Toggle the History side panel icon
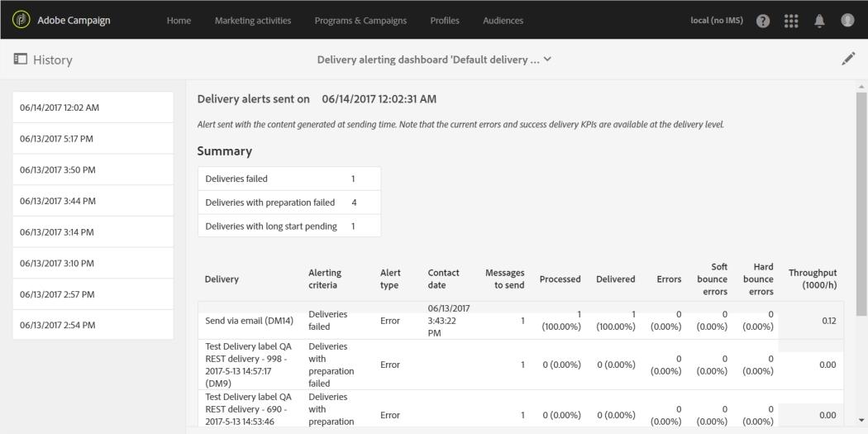The height and width of the screenshot is (434, 868). (x=20, y=60)
